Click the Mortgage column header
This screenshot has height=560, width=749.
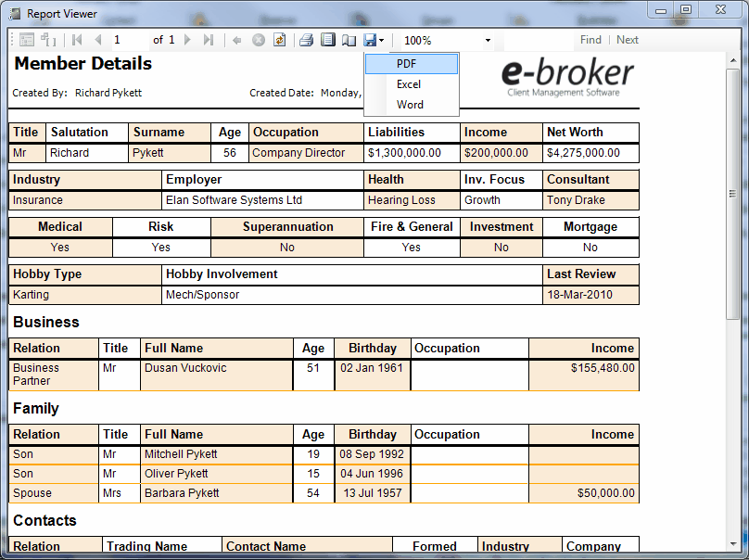(x=590, y=227)
